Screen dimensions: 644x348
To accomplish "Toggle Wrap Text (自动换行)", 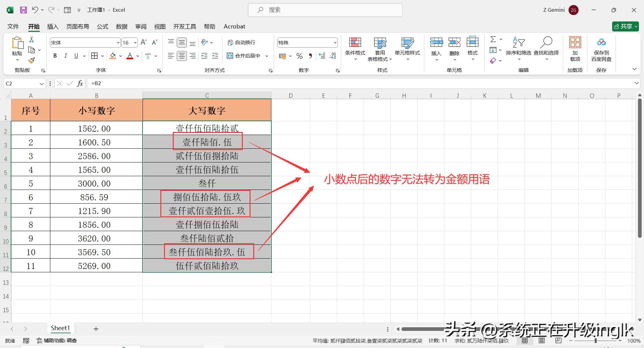I will 241,43.
